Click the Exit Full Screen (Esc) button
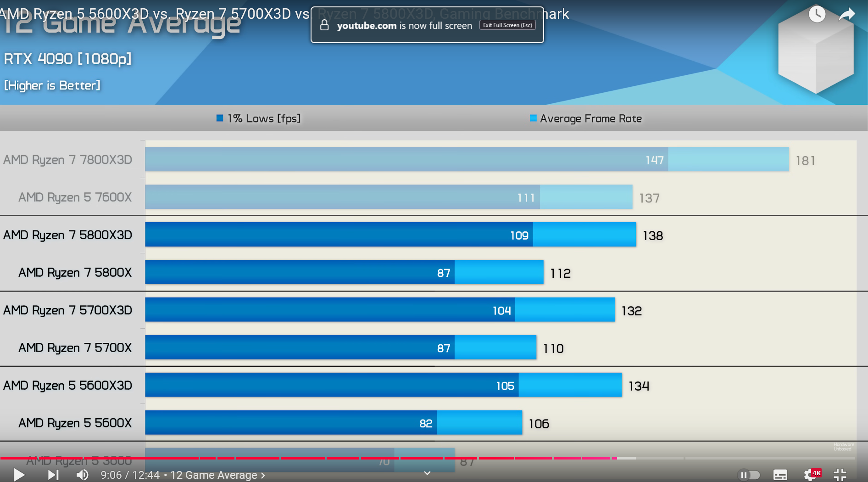868x482 pixels. tap(507, 25)
